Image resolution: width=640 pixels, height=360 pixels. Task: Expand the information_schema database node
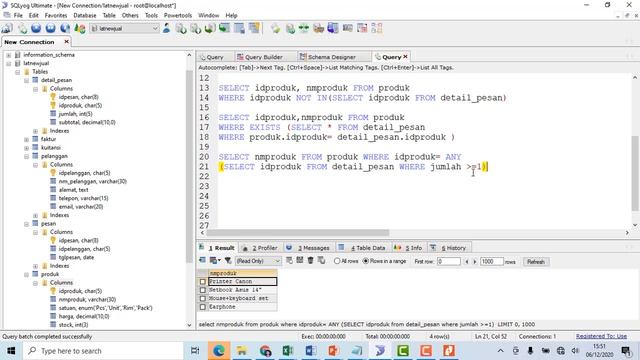[9, 55]
